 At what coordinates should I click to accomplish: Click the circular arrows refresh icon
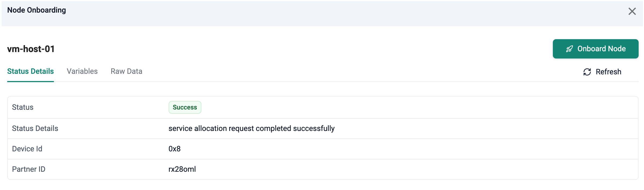587,72
